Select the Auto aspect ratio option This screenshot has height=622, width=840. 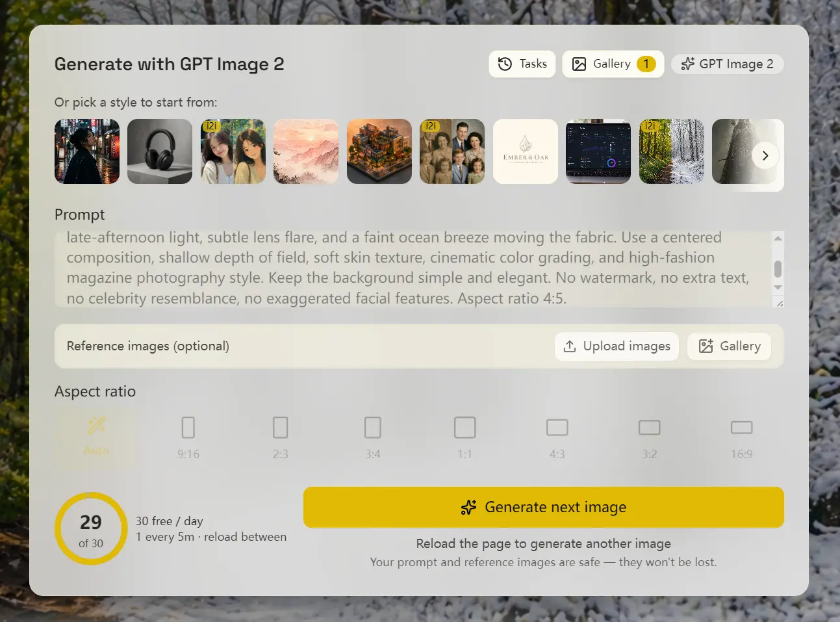click(96, 437)
